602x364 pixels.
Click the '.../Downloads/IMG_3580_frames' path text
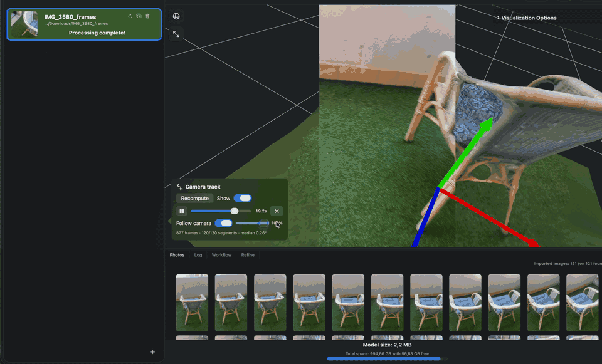pos(76,23)
